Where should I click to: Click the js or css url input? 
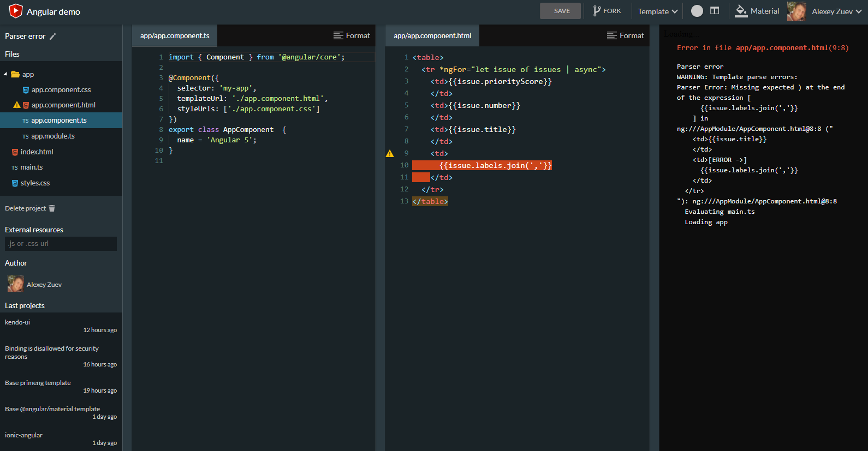pyautogui.click(x=61, y=244)
